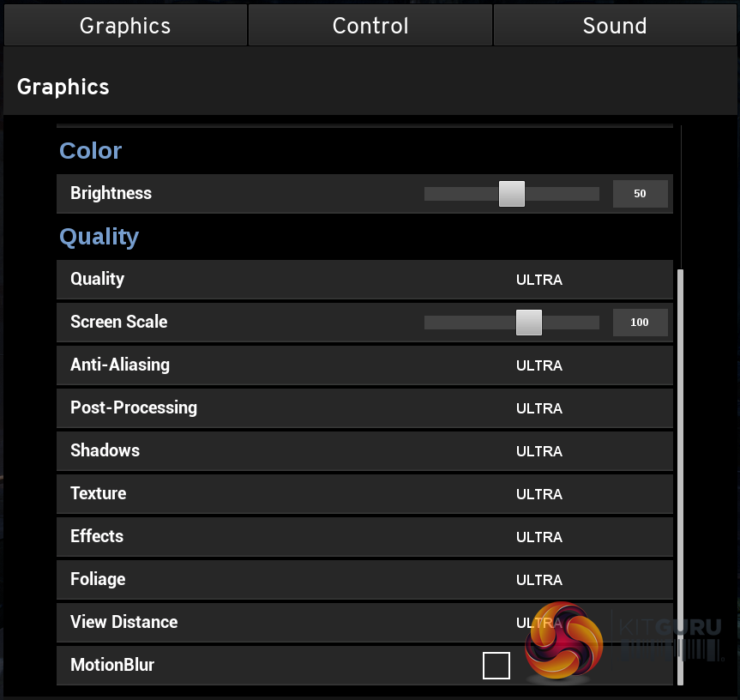
Task: Change the Effects ULTRA setting
Action: click(539, 537)
